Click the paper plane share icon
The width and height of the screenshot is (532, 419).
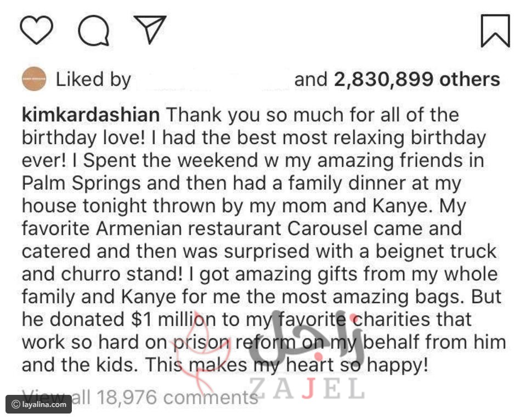pyautogui.click(x=150, y=29)
